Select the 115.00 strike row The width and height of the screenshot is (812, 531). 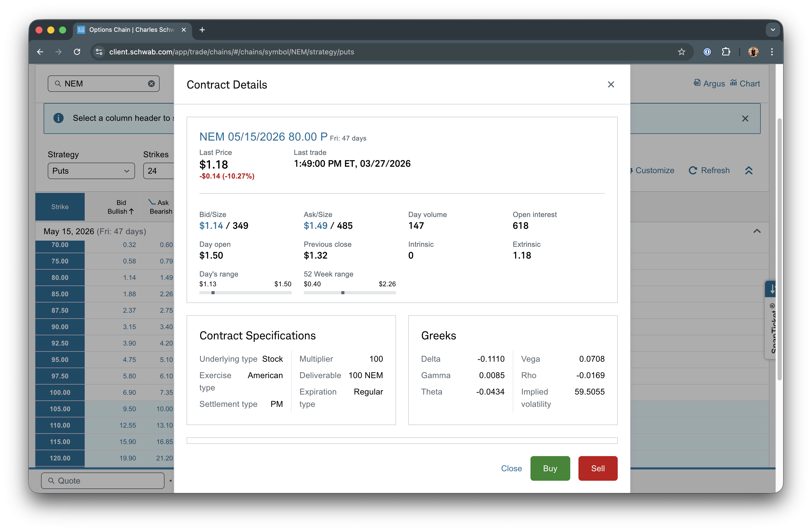pyautogui.click(x=60, y=442)
